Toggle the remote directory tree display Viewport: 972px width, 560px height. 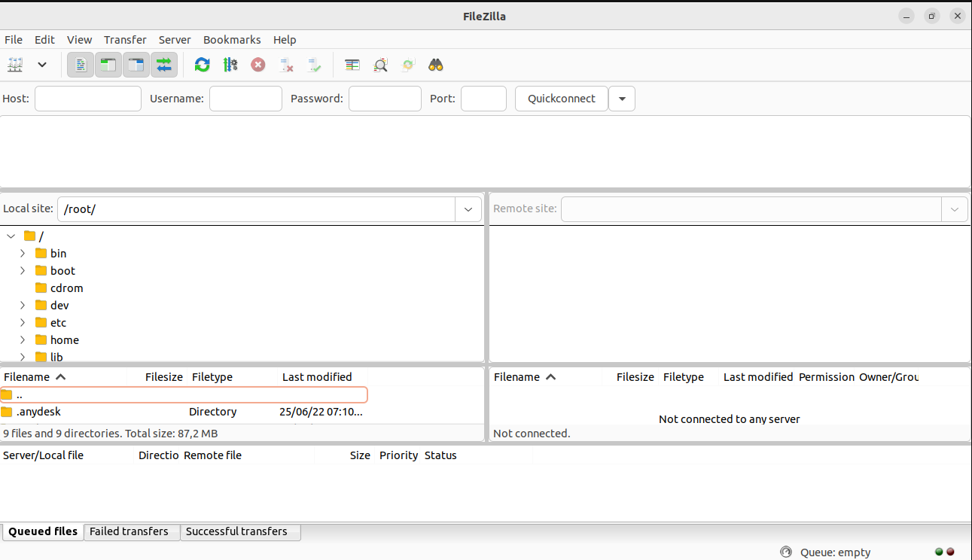click(136, 65)
